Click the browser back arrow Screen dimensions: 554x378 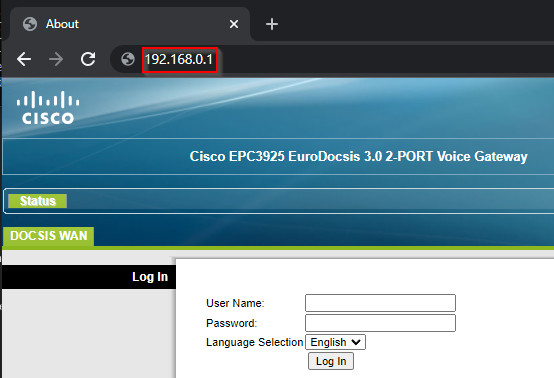tap(24, 59)
